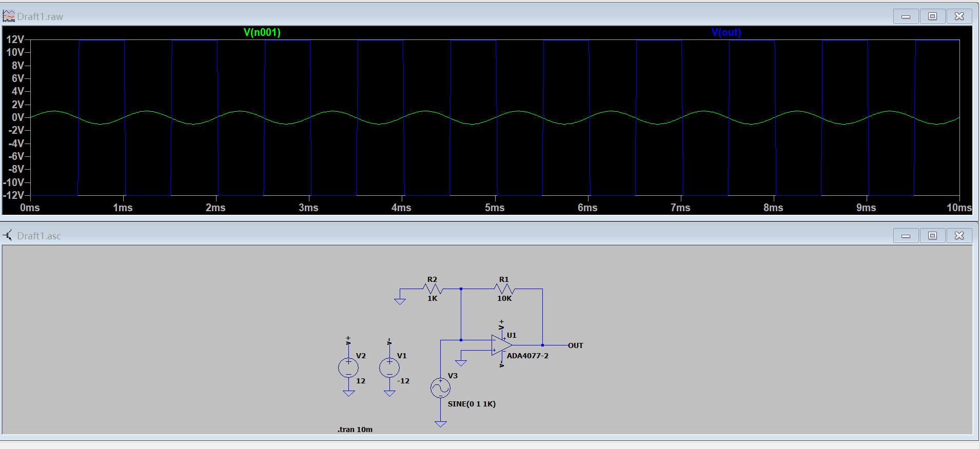Click the ground symbol under V2
Image resolution: width=980 pixels, height=449 pixels.
[348, 393]
